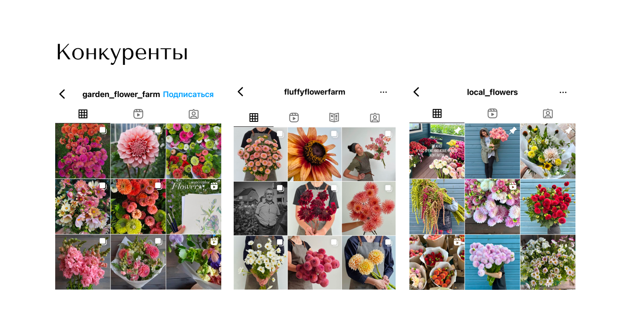Screen dimensions: 644x322
Task: Open Reels tab on garden_flower_farm
Action: coord(138,114)
